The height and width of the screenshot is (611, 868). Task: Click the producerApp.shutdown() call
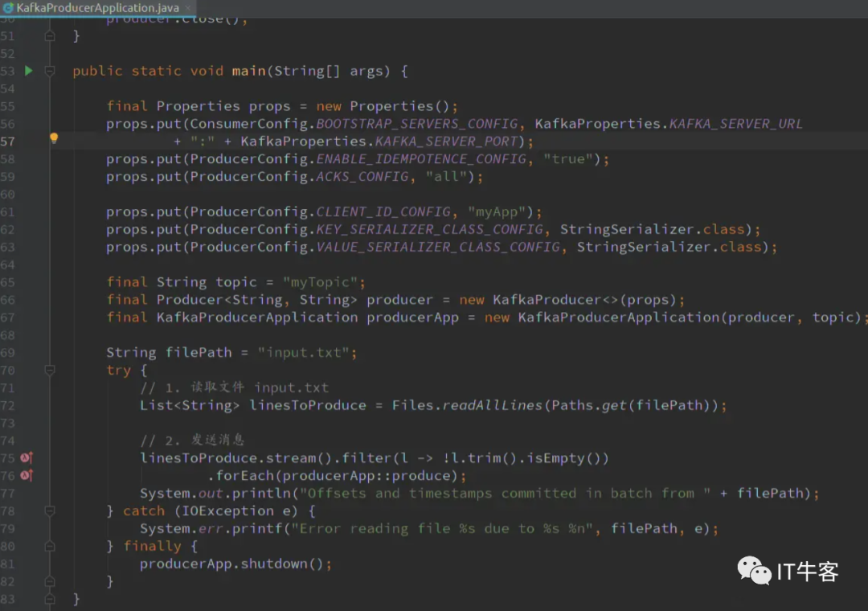[235, 564]
